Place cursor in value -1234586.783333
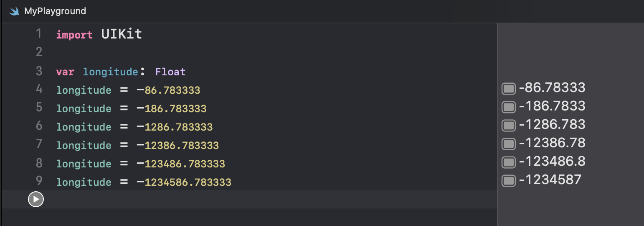The width and height of the screenshot is (644, 226). 184,182
